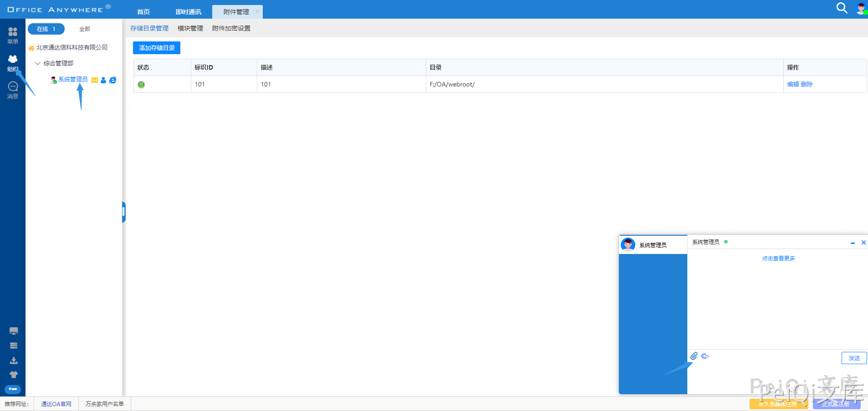Close the 系统管理员 chat window
This screenshot has width=868, height=411.
point(863,243)
